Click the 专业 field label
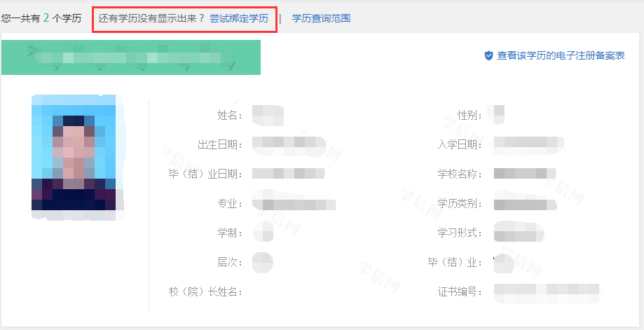Screen dimensions: 644x330 coord(230,203)
